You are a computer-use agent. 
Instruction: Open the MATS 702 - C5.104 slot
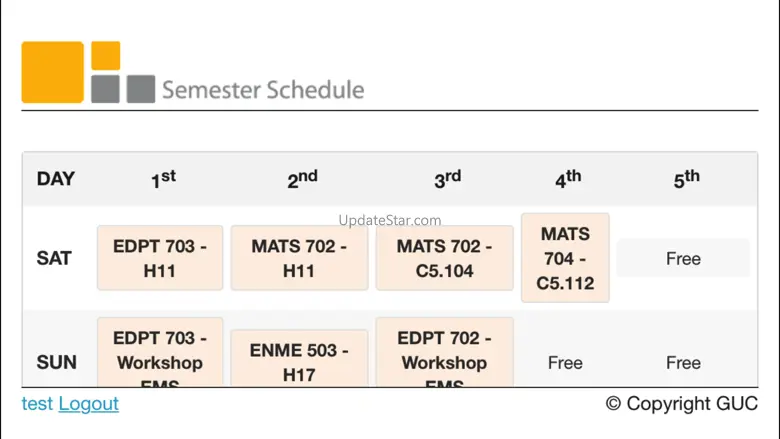click(x=444, y=258)
